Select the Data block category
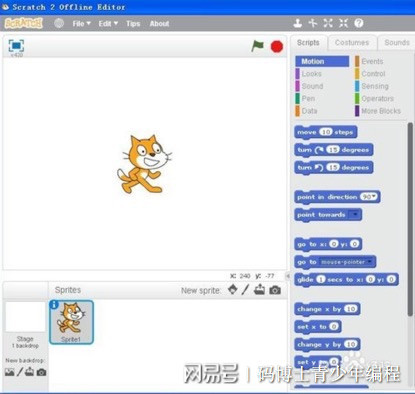This screenshot has width=415, height=394. [x=306, y=111]
